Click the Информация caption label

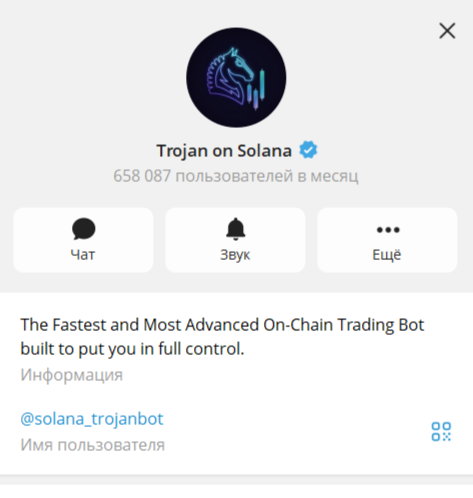[x=72, y=375]
